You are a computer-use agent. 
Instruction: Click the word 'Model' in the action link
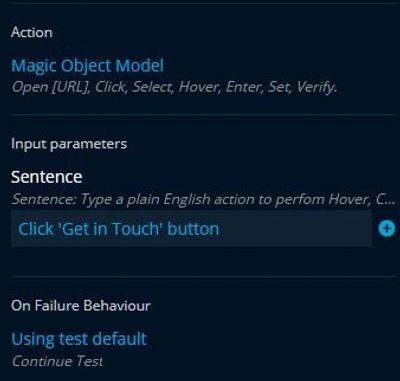[x=140, y=65]
